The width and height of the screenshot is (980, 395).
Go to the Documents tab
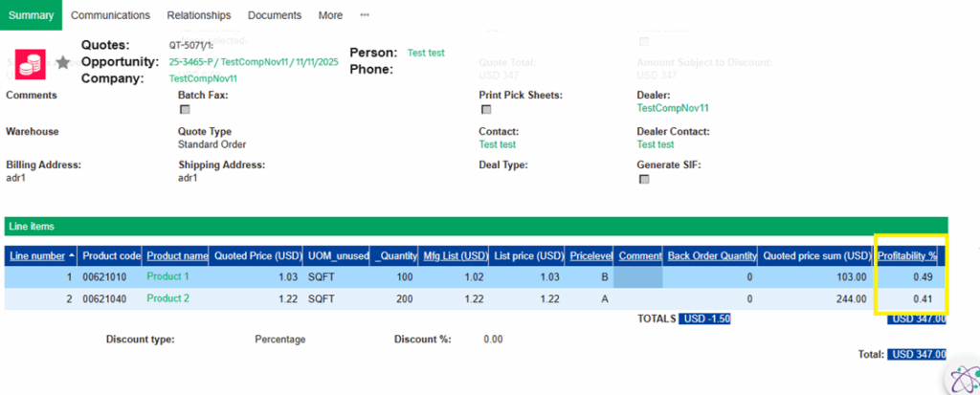pyautogui.click(x=274, y=15)
